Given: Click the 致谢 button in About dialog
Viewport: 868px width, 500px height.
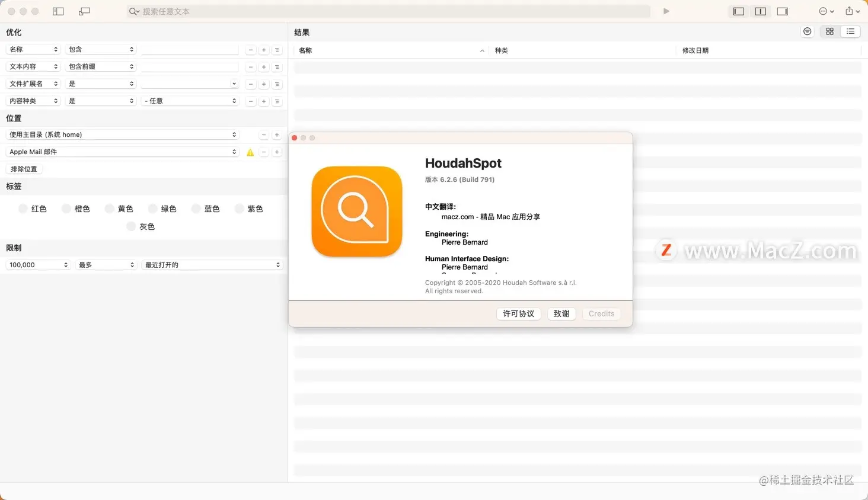Looking at the screenshot, I should pyautogui.click(x=561, y=313).
